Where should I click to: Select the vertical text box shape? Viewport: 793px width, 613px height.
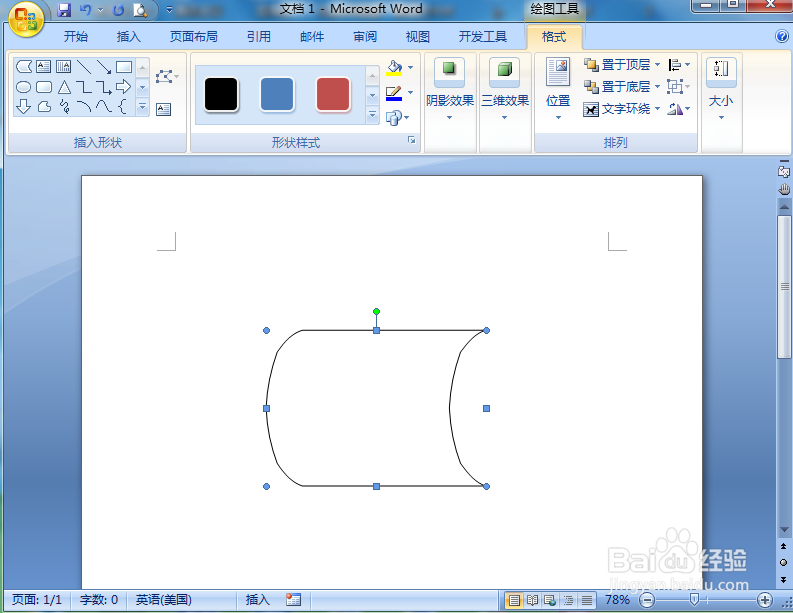(64, 66)
